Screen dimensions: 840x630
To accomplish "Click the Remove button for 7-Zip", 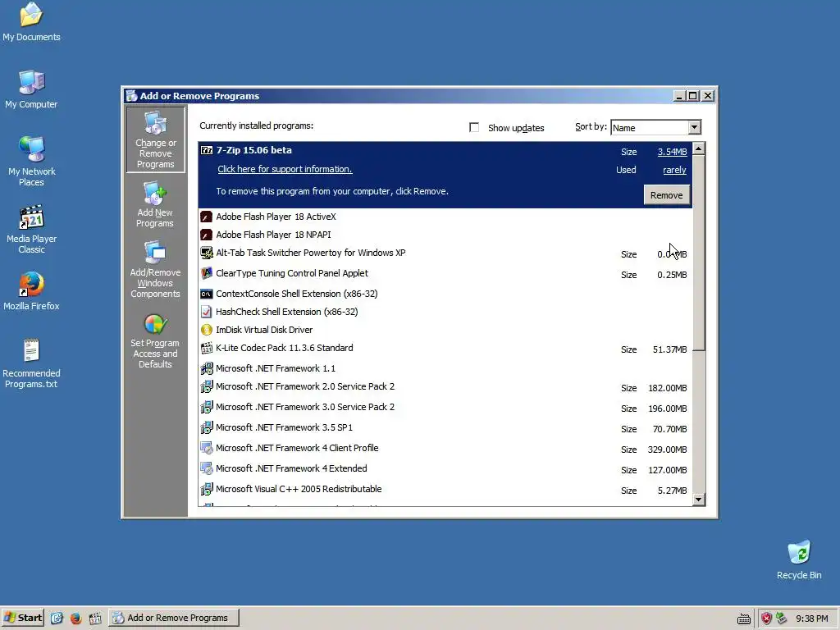I will tap(666, 195).
